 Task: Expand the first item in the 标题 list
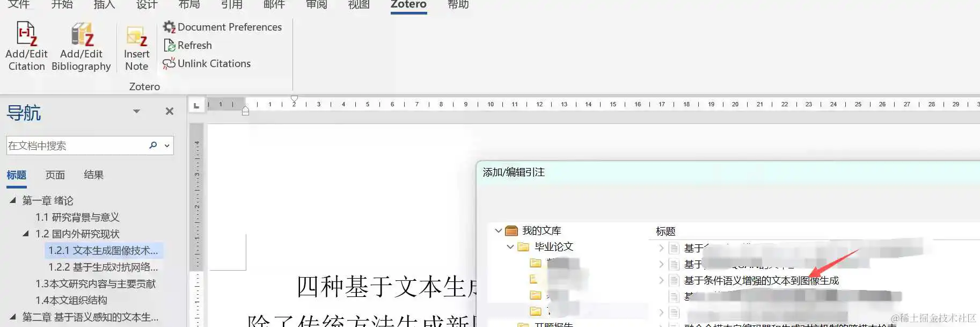coord(661,248)
